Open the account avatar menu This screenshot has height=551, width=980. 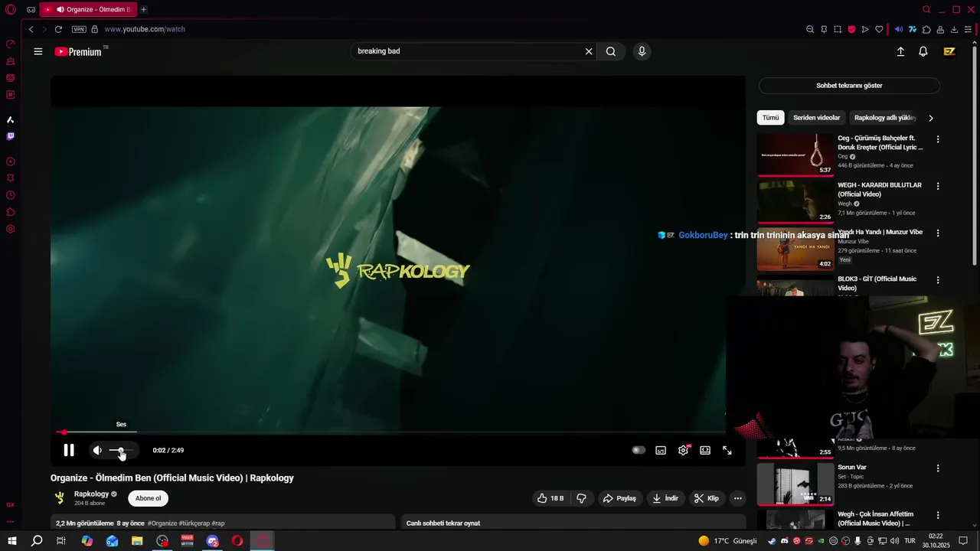tap(949, 51)
